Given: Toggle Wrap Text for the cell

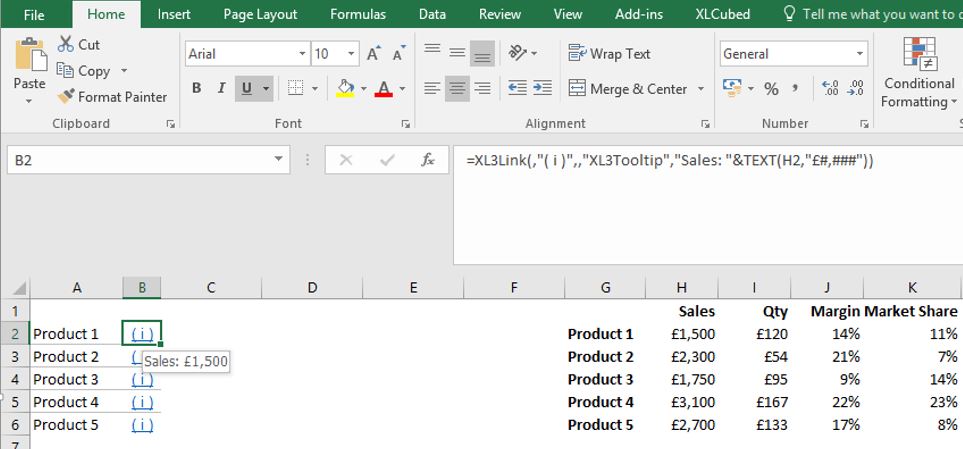Looking at the screenshot, I should 609,54.
